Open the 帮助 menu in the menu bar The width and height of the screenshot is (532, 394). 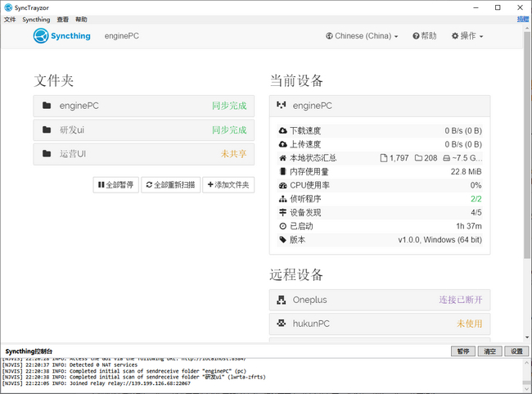(81, 20)
